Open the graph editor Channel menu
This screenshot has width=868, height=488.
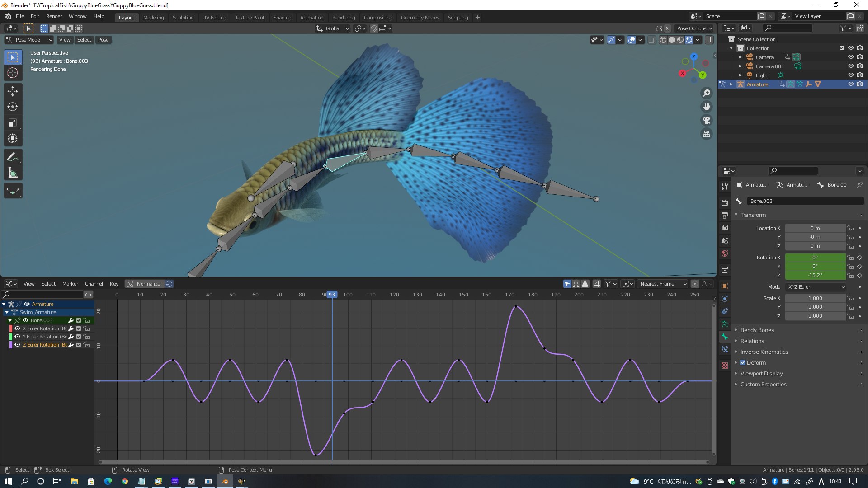94,284
